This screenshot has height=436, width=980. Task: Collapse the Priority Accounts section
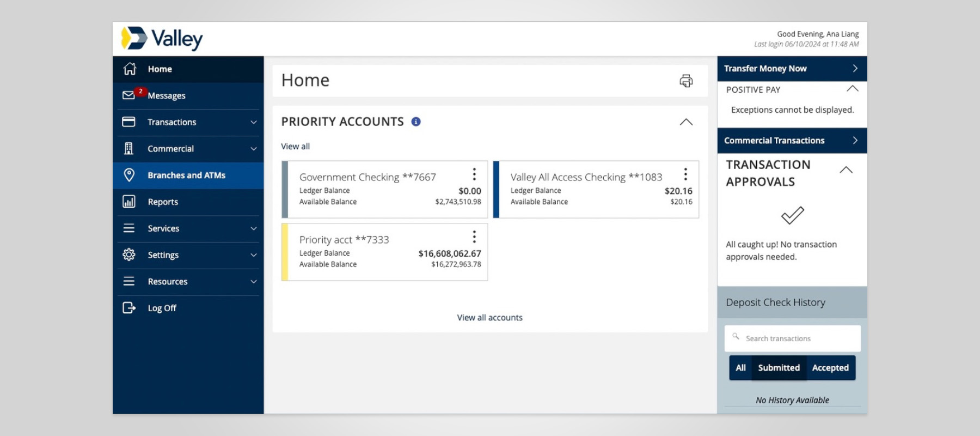pyautogui.click(x=686, y=122)
